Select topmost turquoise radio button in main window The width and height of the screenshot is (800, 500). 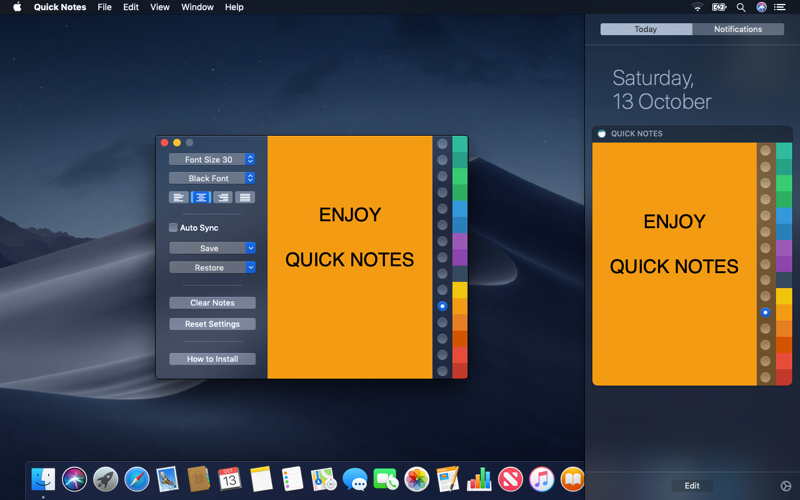[x=442, y=144]
